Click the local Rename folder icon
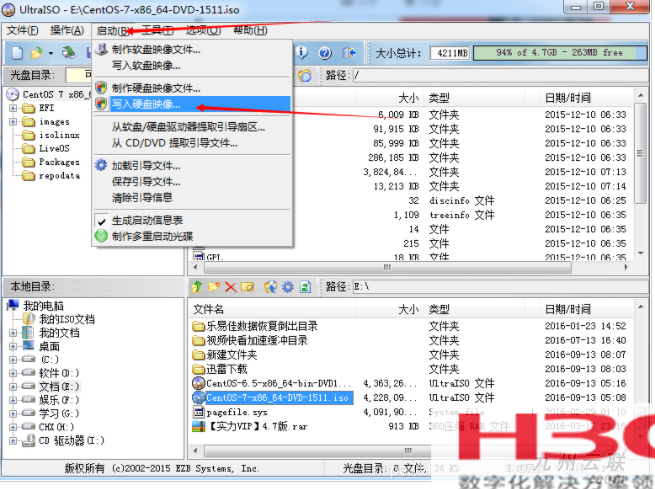 click(247, 287)
